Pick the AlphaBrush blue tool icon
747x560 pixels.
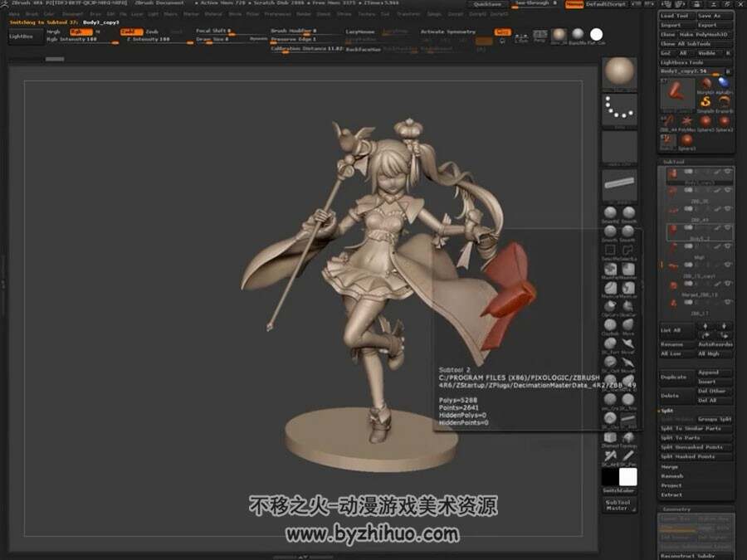[724, 83]
